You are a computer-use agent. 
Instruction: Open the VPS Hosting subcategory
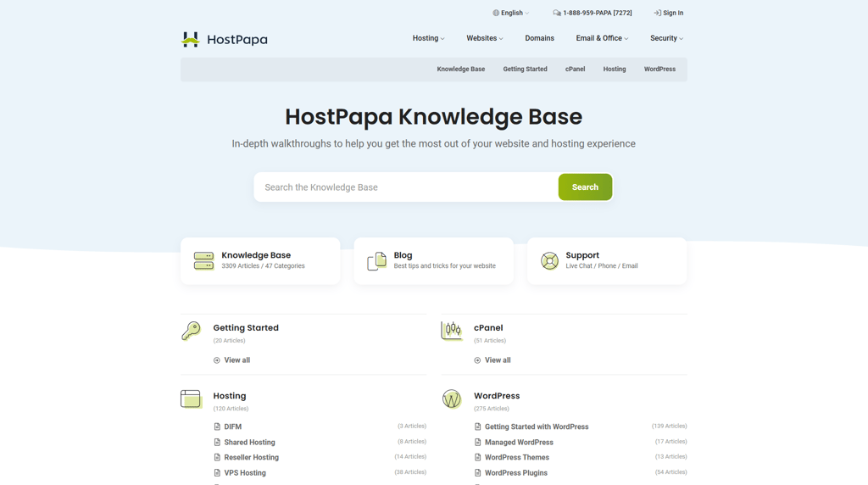click(x=245, y=473)
